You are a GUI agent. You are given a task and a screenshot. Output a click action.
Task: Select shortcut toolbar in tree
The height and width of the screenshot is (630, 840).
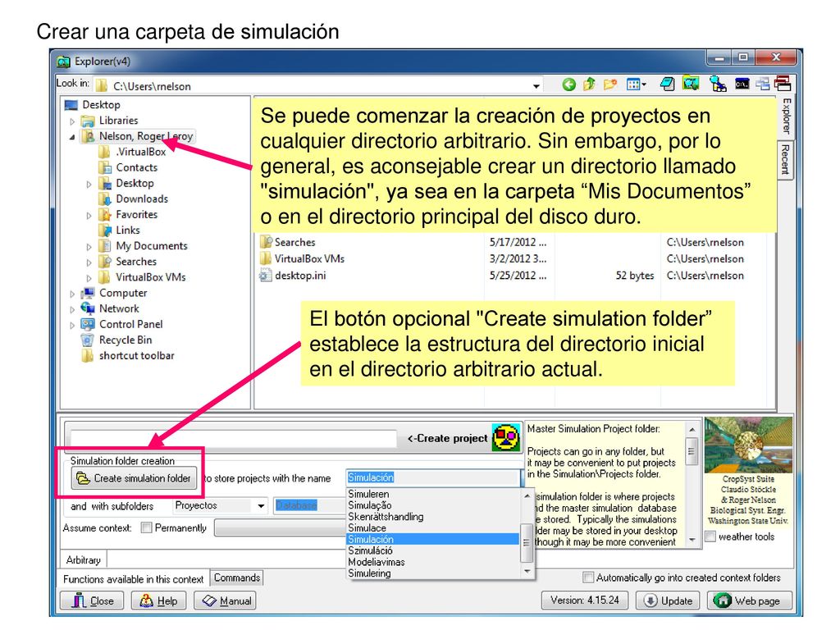point(137,356)
